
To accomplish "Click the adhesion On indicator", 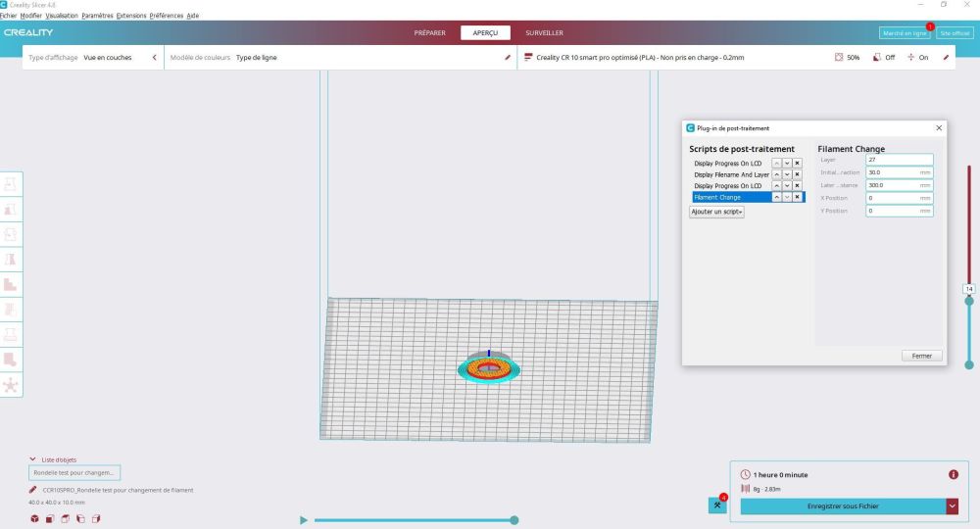I will point(917,58).
